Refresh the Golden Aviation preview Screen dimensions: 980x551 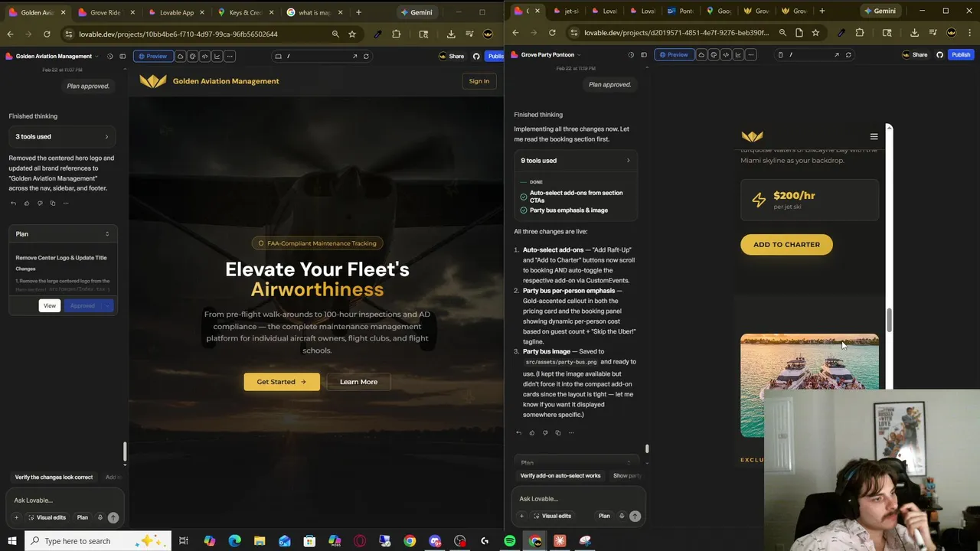click(366, 56)
